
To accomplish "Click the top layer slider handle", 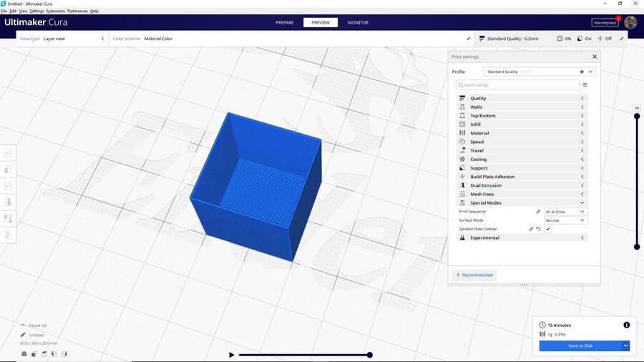I will click(637, 116).
